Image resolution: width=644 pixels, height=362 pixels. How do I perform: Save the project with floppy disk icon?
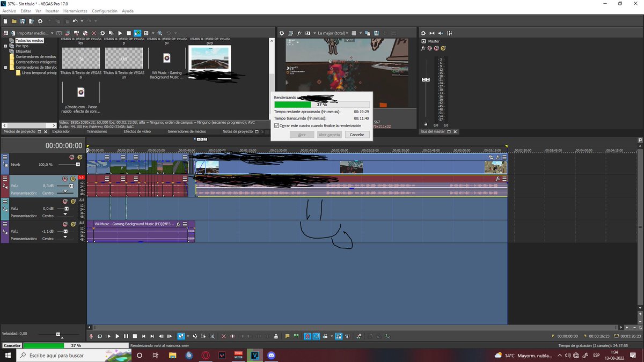pos(23,21)
